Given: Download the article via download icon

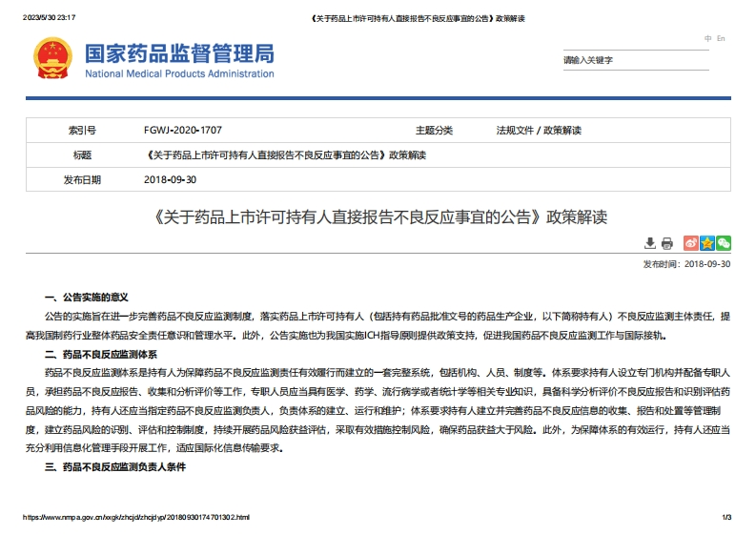Looking at the screenshot, I should (650, 243).
